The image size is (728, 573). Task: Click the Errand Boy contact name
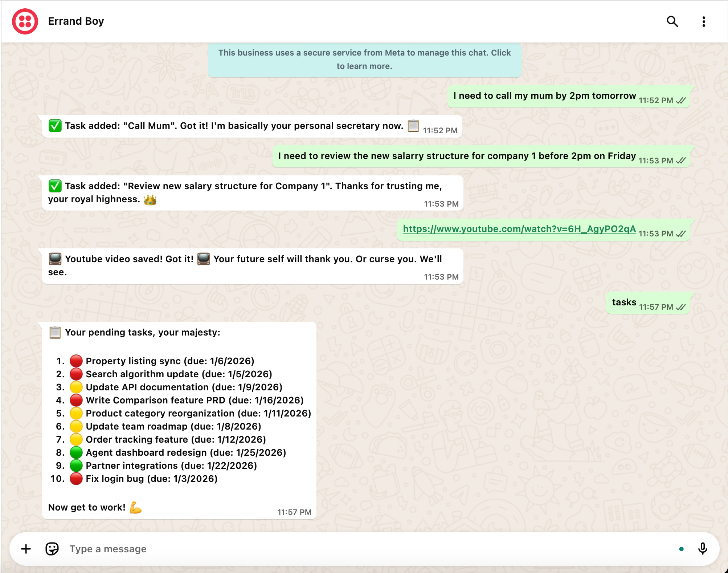76,21
